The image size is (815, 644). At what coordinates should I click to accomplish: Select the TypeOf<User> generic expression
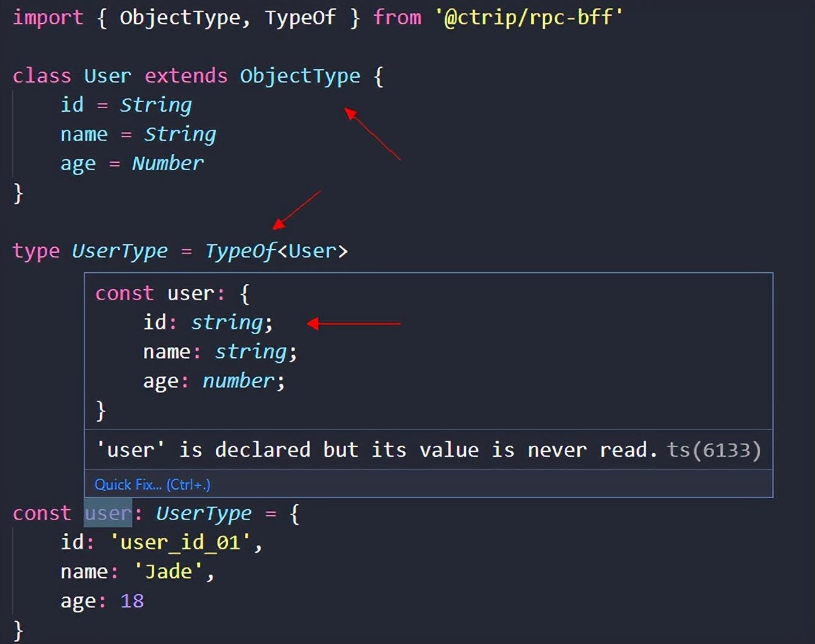pyautogui.click(x=276, y=250)
